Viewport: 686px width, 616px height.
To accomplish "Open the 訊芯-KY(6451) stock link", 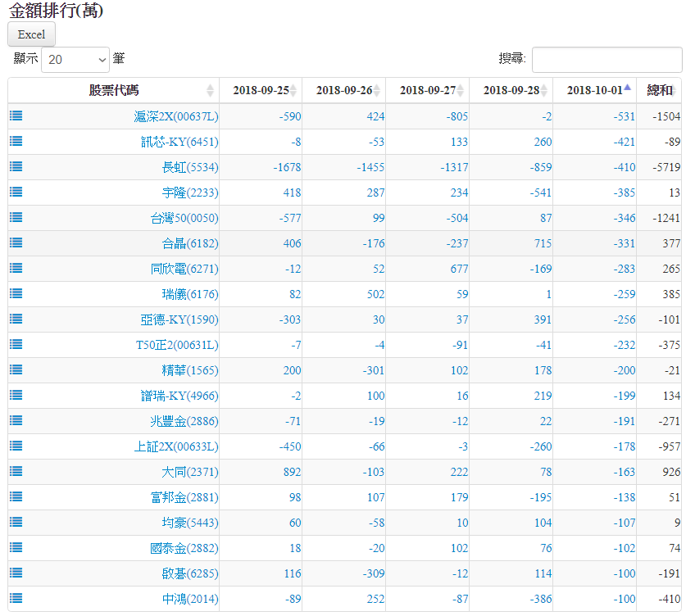I will 179,142.
